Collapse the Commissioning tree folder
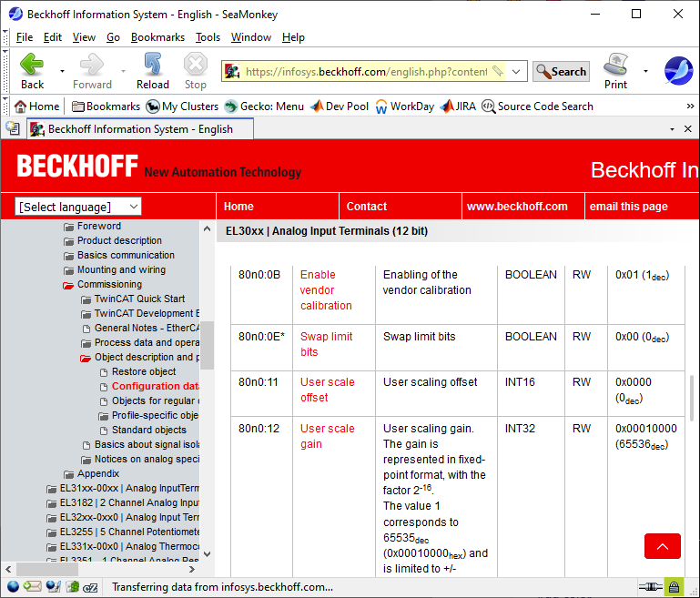The image size is (700, 598). (x=68, y=285)
